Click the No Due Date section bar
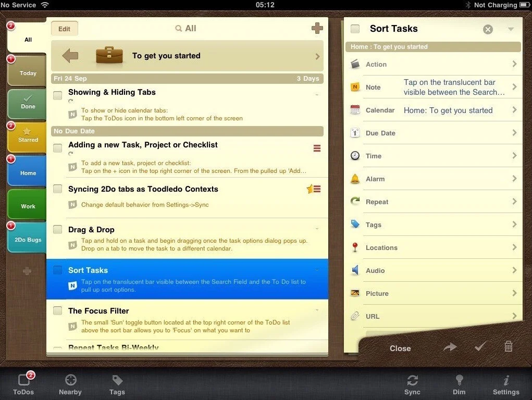Viewport: 532px width, 400px height. 187,131
